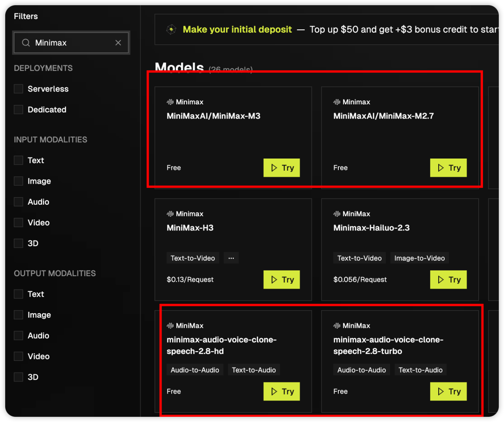Open the MiniMax-H3 model title
The width and height of the screenshot is (504, 422).
[x=190, y=228]
